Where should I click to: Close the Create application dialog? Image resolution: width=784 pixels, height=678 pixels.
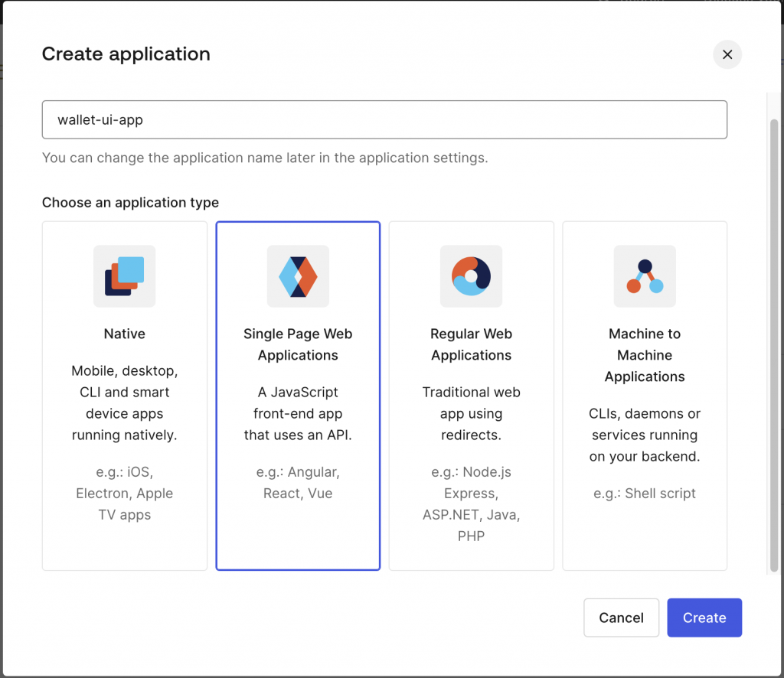[x=727, y=54]
